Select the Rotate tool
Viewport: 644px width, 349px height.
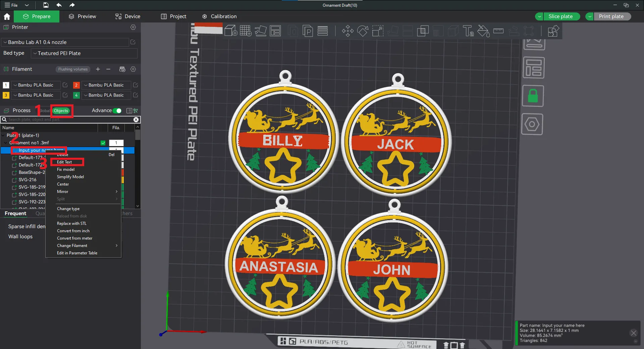[x=363, y=31]
